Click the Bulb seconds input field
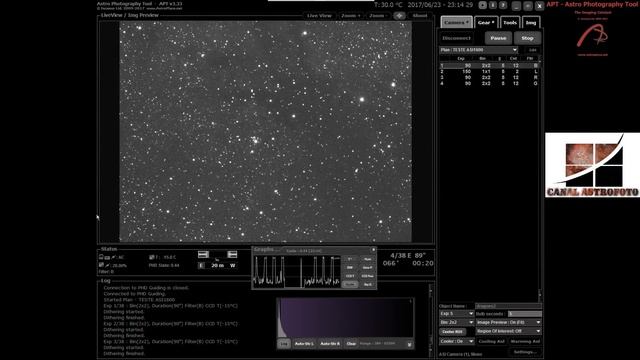Viewport: 640px width, 360px height. point(524,313)
